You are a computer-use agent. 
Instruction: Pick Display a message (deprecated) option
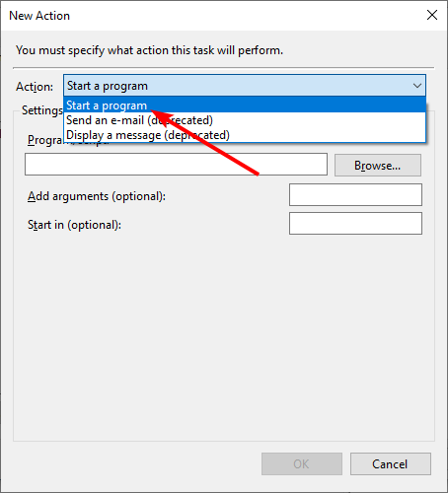(245, 135)
